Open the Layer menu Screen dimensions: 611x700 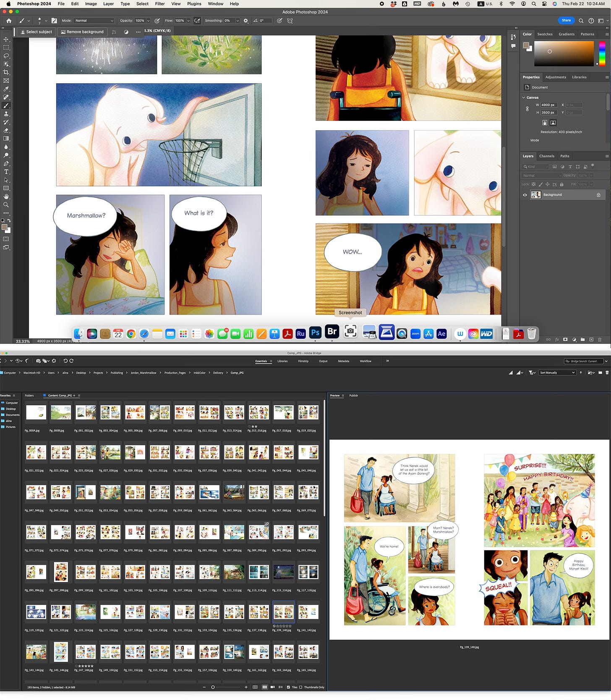[108, 4]
